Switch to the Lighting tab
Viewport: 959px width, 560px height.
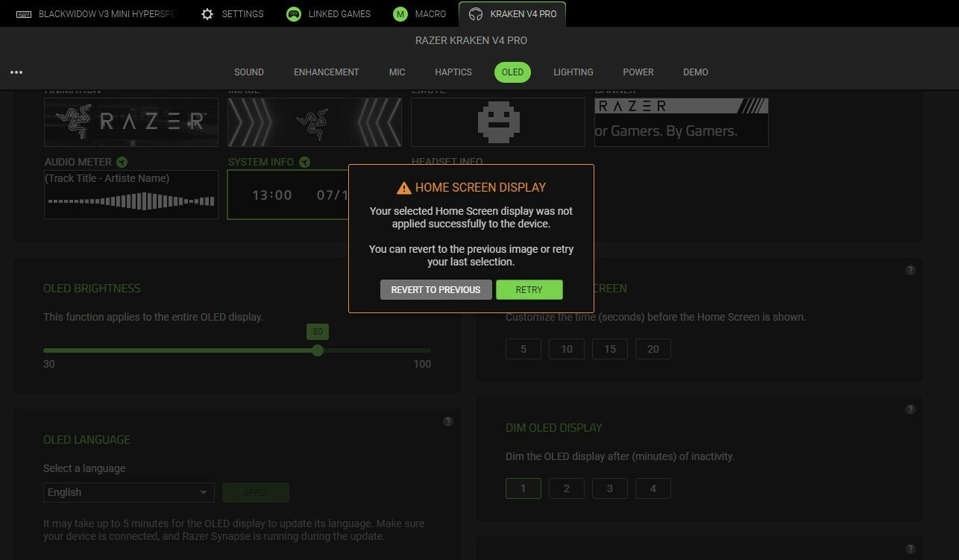(573, 72)
